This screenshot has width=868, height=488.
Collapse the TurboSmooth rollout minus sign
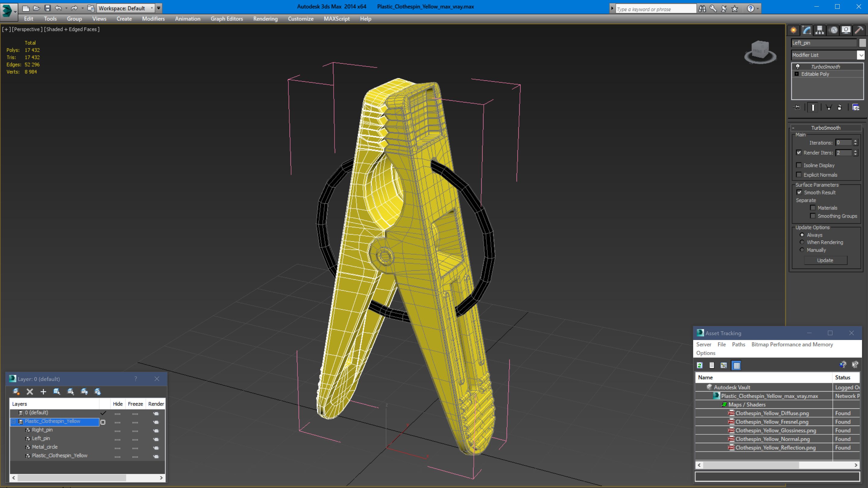point(793,128)
